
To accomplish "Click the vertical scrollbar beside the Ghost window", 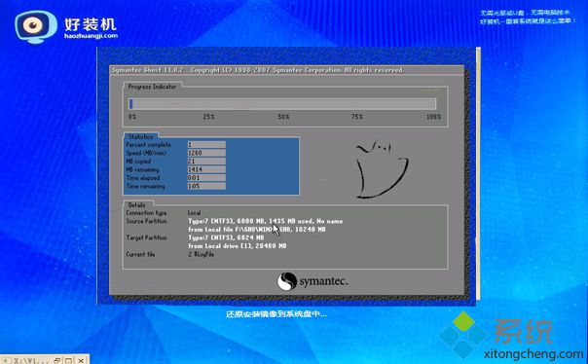I will [x=478, y=173].
